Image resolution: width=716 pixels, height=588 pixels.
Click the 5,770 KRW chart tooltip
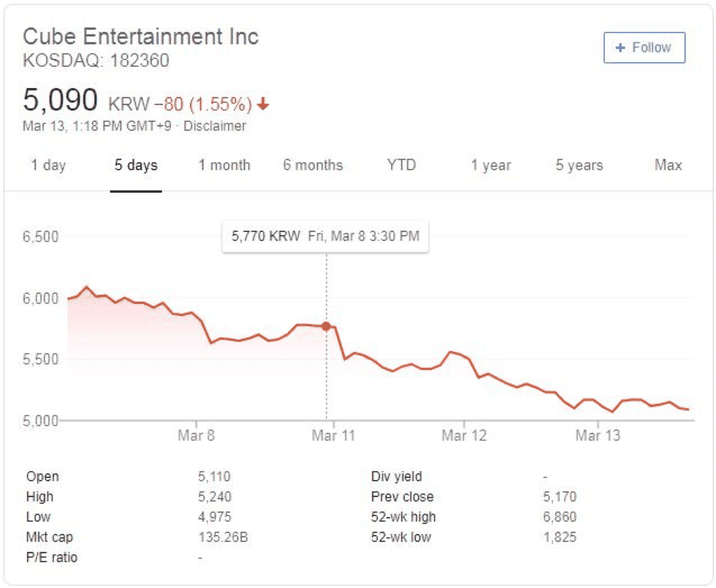(x=325, y=237)
